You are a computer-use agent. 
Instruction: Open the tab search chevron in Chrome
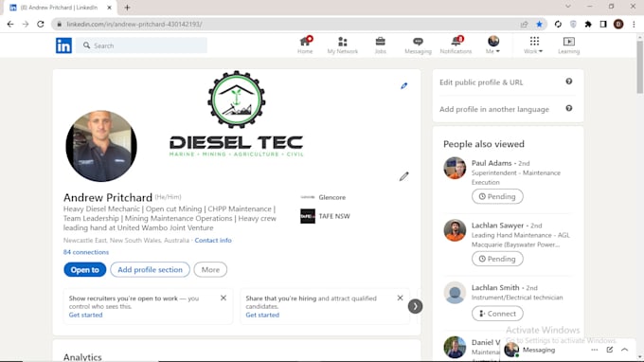pos(568,7)
